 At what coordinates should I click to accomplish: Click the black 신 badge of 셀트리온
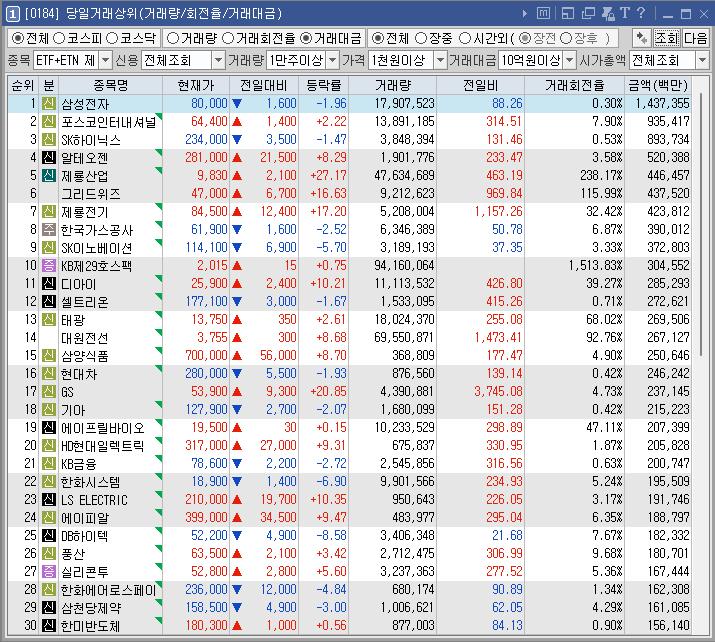tap(49, 301)
